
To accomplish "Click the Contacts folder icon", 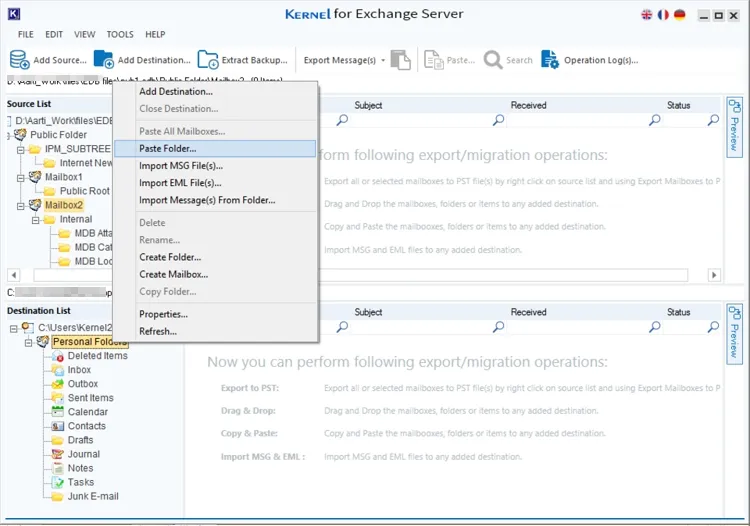I will [x=57, y=426].
